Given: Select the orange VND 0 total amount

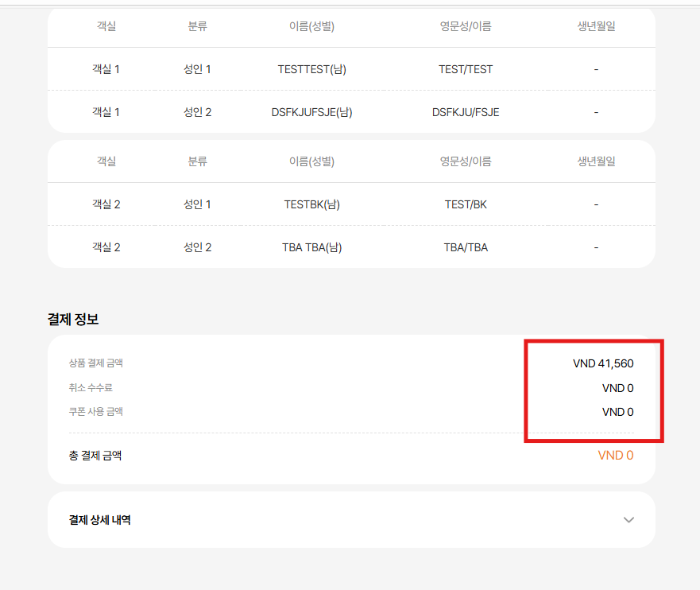Looking at the screenshot, I should point(616,456).
